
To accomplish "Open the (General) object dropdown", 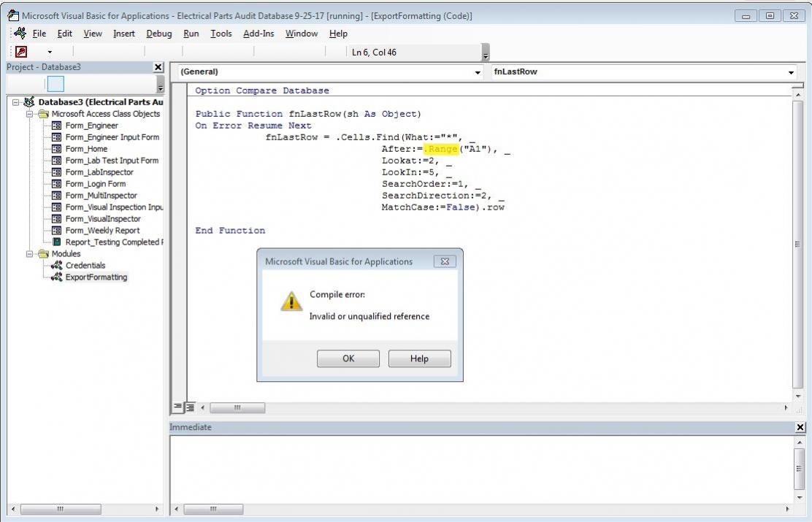I will pyautogui.click(x=478, y=72).
